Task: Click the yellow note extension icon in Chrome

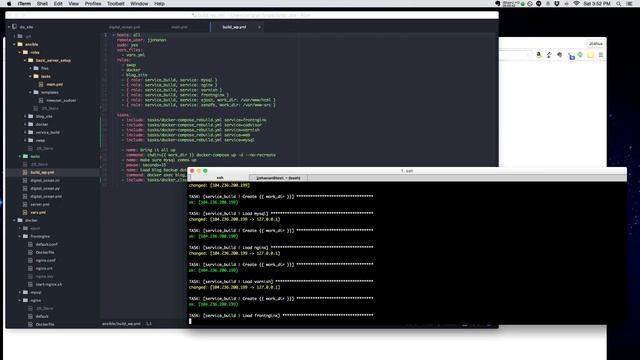Action: (590, 55)
